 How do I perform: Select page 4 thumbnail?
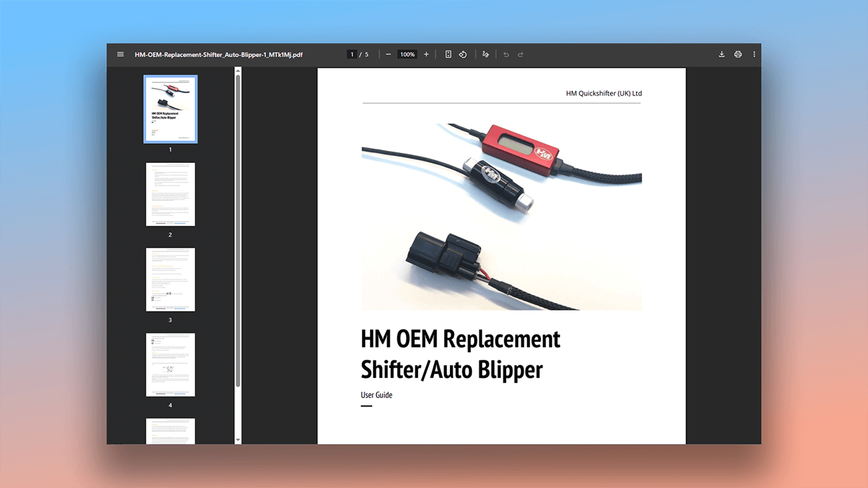[x=170, y=364]
